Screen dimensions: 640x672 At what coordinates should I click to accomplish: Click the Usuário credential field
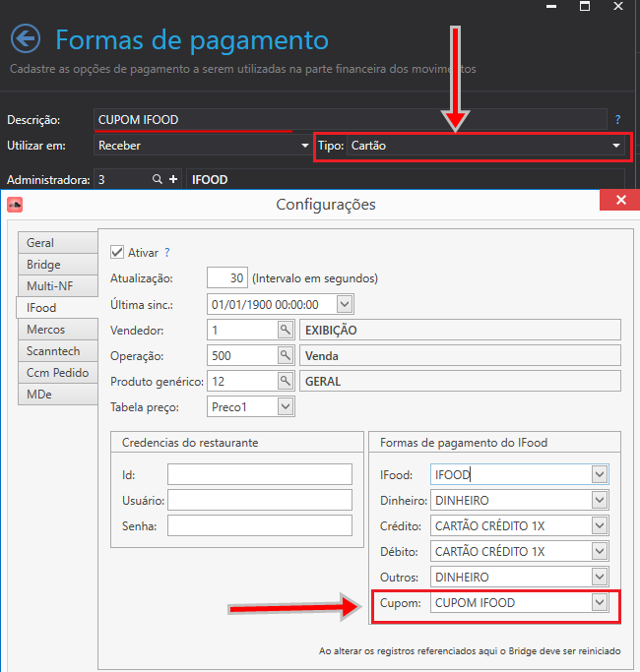(x=260, y=500)
